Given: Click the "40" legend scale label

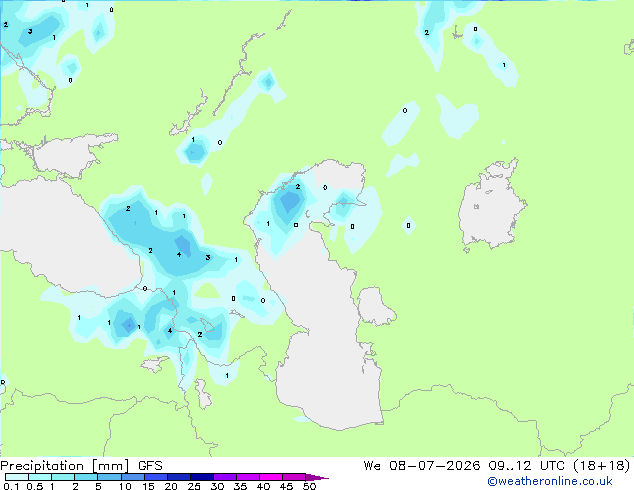Looking at the screenshot, I should 263,486.
